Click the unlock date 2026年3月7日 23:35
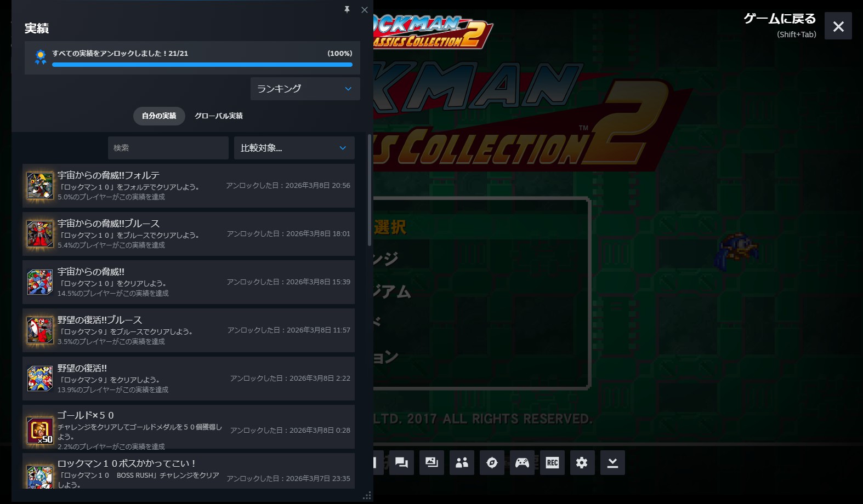Viewport: 863px width, 504px height. pos(318,479)
